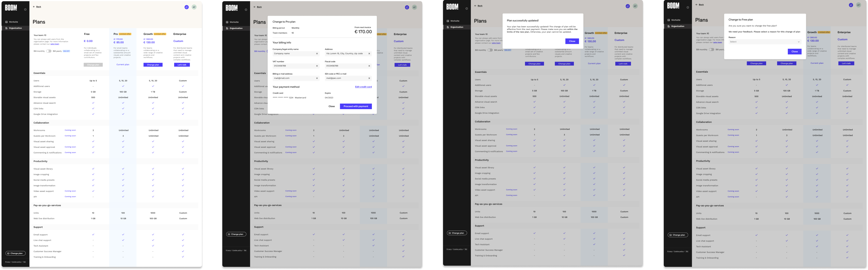Click Close in the Change to Pro plan dialog
This screenshot has width=868, height=270.
tap(331, 106)
